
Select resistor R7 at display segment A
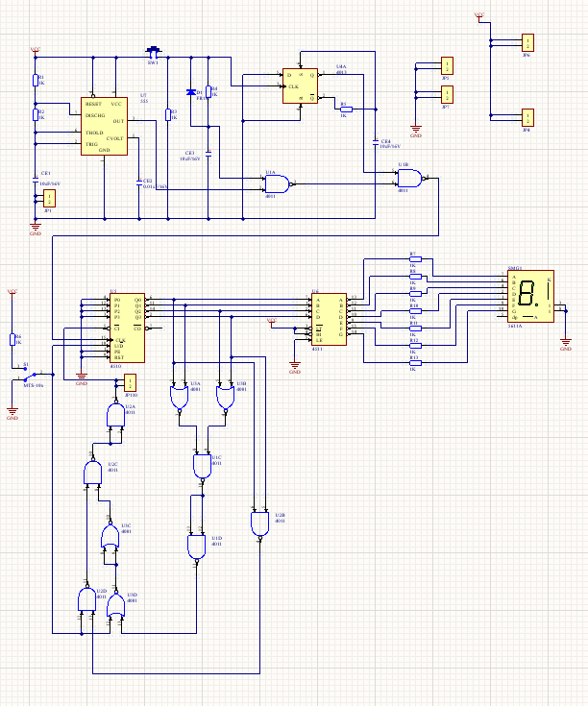[x=416, y=259]
